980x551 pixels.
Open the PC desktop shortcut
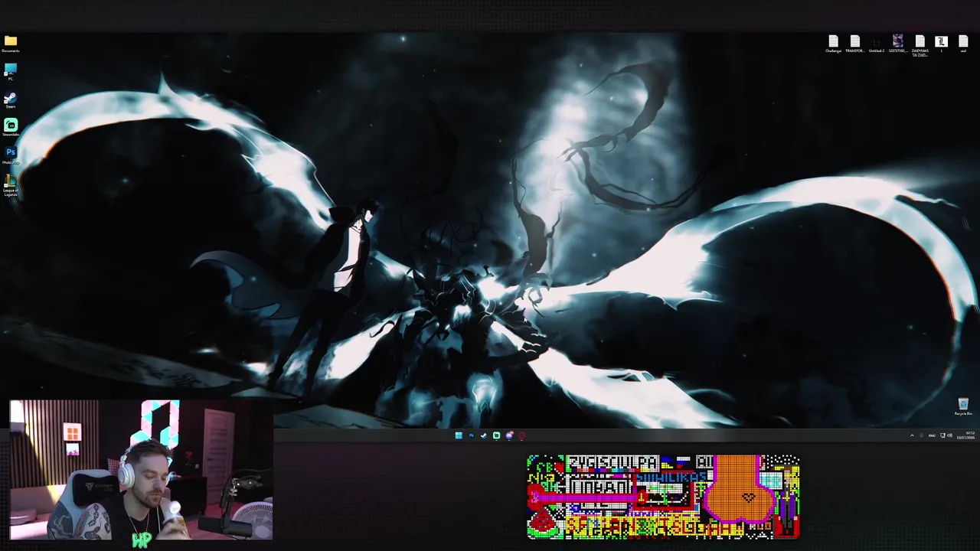[x=11, y=72]
